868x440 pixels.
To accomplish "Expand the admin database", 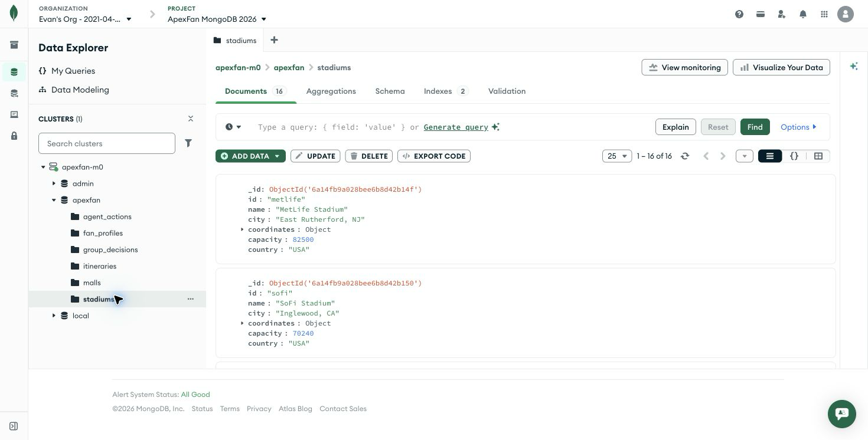I will [x=54, y=183].
